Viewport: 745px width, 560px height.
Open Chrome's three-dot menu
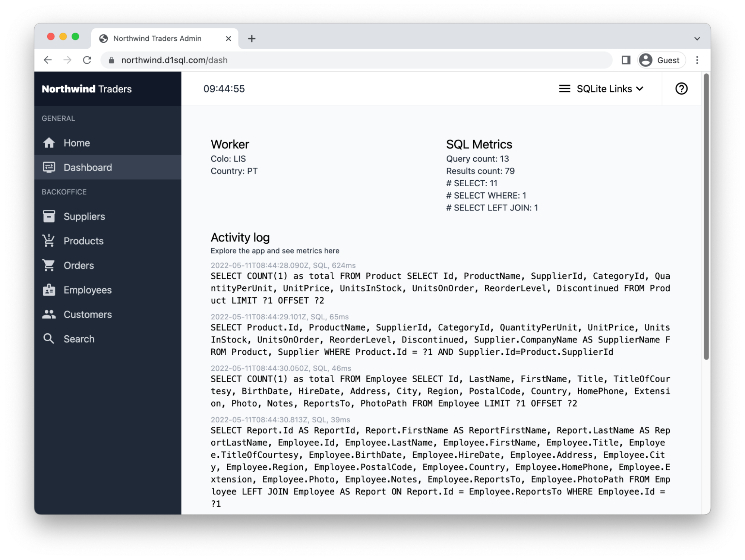(x=697, y=60)
